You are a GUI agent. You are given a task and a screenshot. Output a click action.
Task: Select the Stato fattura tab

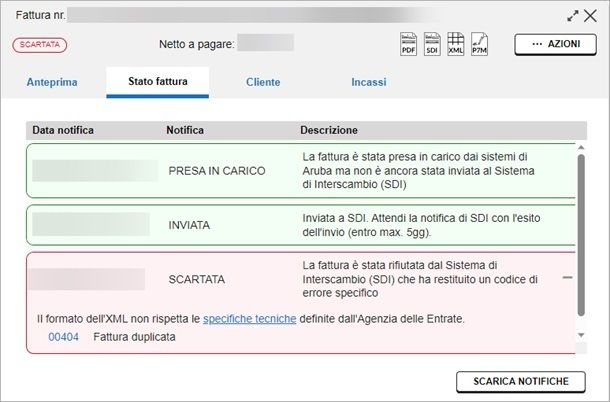[x=158, y=82]
